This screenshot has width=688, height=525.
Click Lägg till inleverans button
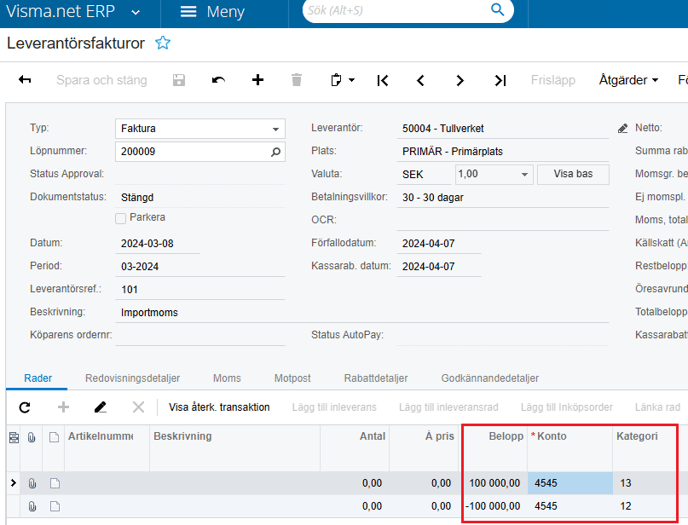pos(334,407)
